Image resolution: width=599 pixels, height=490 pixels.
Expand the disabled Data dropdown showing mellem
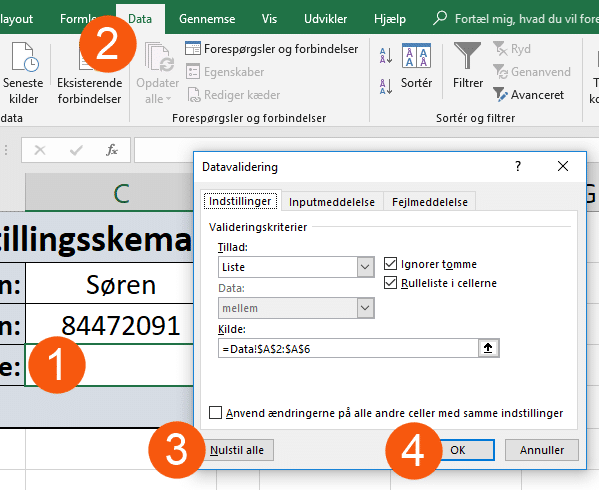pyautogui.click(x=365, y=308)
